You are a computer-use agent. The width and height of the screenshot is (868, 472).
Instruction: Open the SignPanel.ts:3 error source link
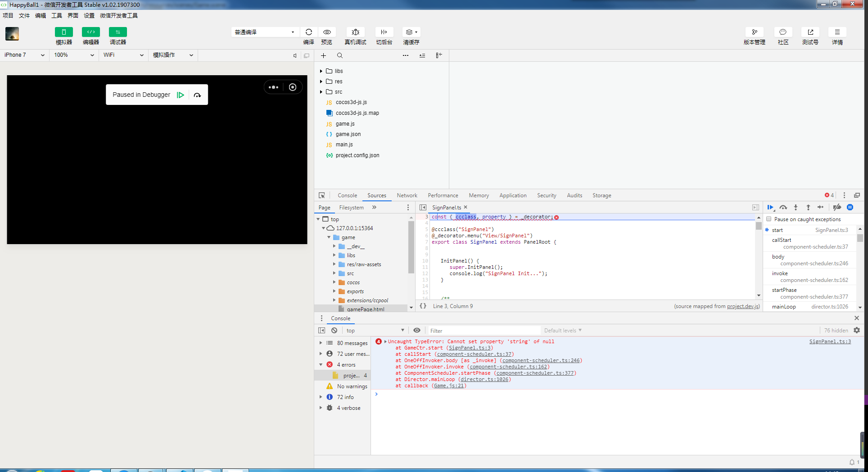[x=830, y=341]
